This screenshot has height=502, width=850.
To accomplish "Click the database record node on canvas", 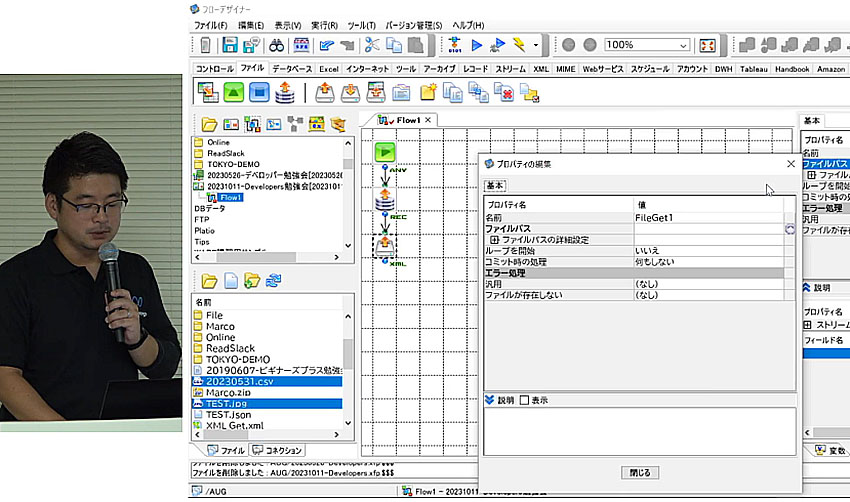I will pyautogui.click(x=385, y=199).
